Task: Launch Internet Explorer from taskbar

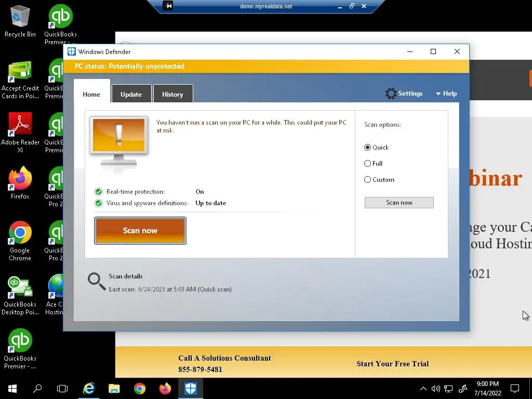Action: (x=89, y=388)
